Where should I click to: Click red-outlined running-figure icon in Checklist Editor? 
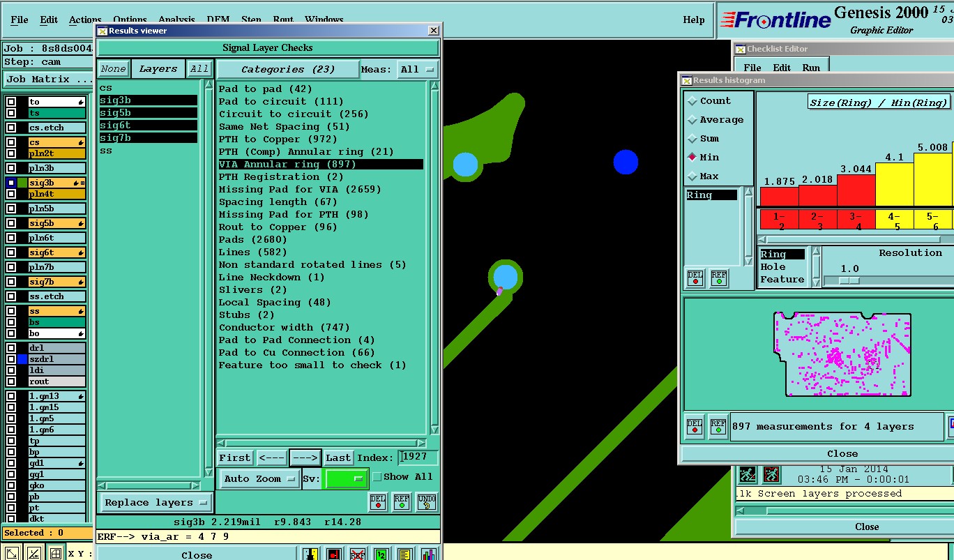point(771,475)
